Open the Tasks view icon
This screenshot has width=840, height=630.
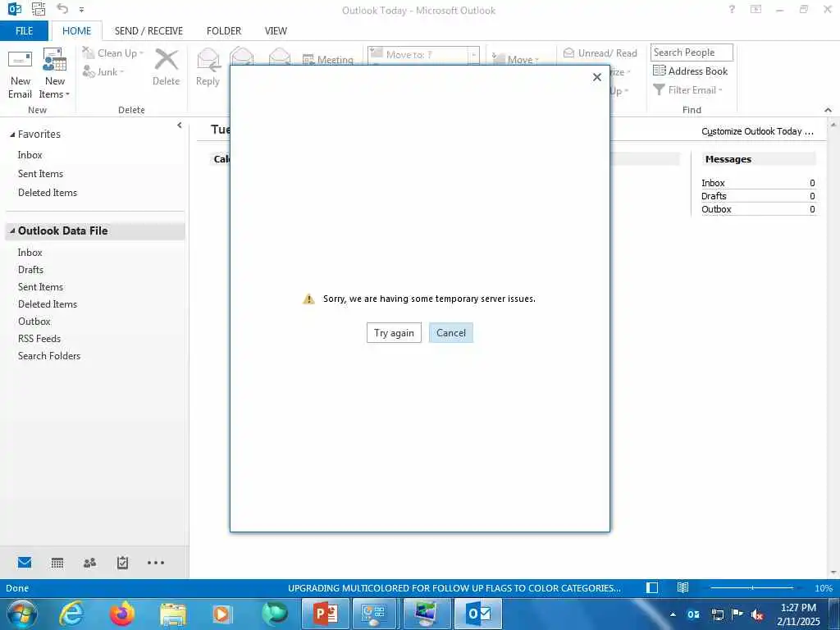123,563
